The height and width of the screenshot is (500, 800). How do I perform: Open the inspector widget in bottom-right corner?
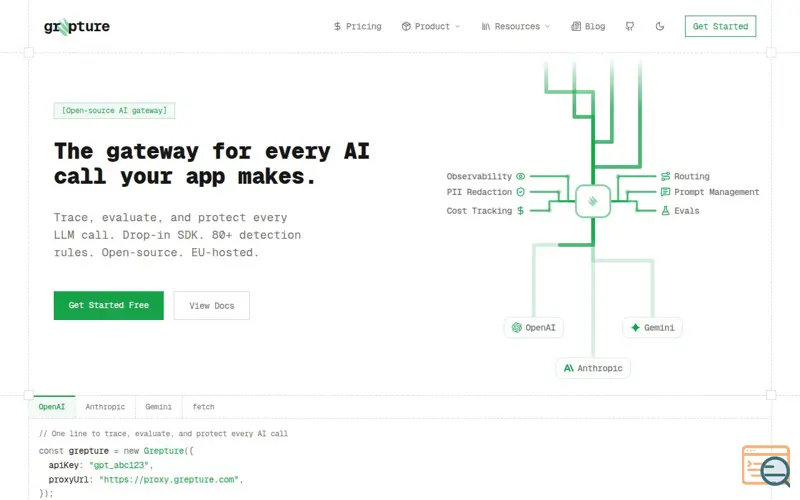pyautogui.click(x=766, y=465)
